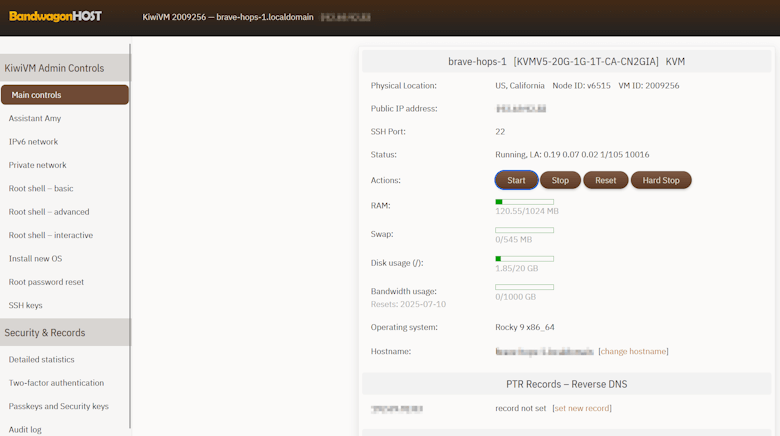Click the Reset action button
Screen dimensions: 780x436
coord(605,180)
